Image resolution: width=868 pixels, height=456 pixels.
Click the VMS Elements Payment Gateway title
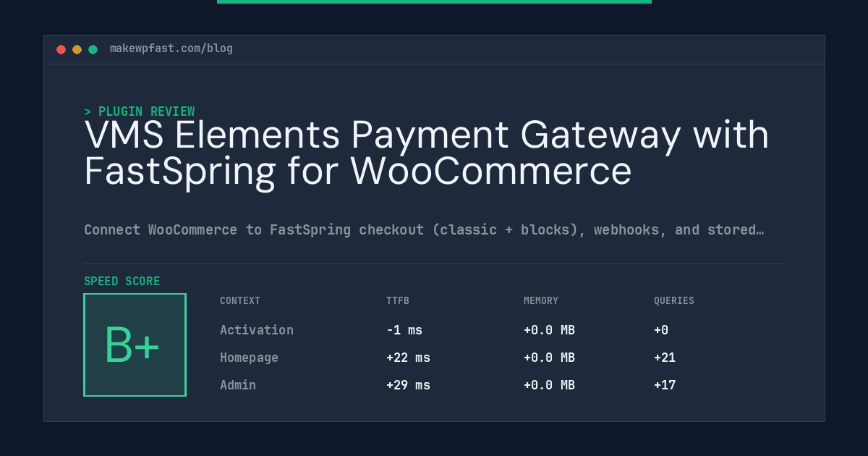[427, 153]
